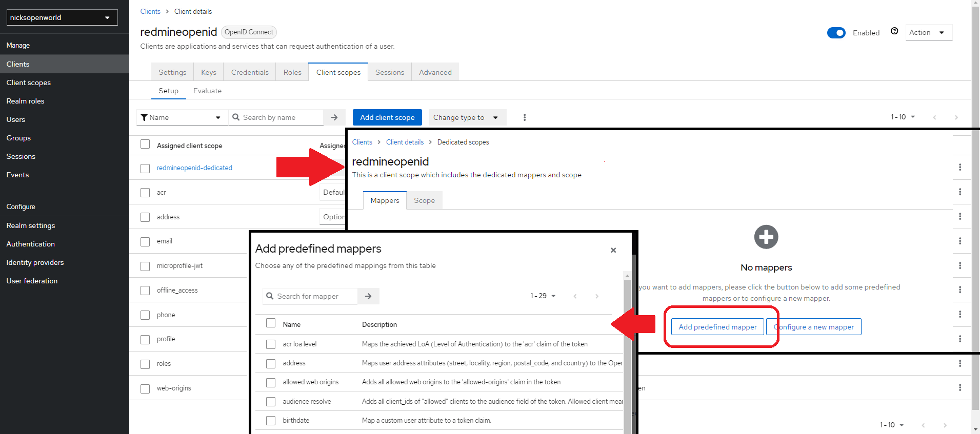Open kebab menu for acr row

[x=960, y=192]
